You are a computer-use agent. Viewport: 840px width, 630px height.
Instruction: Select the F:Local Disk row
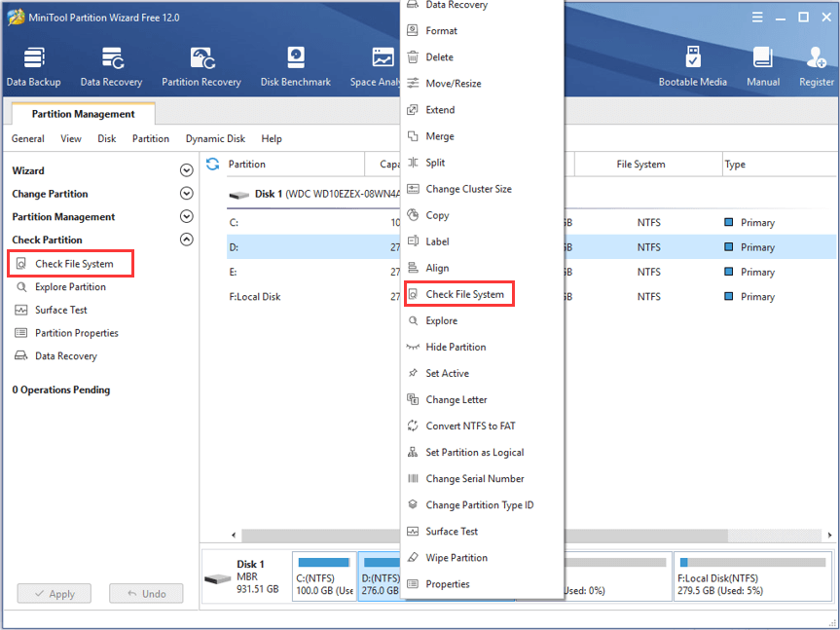314,296
